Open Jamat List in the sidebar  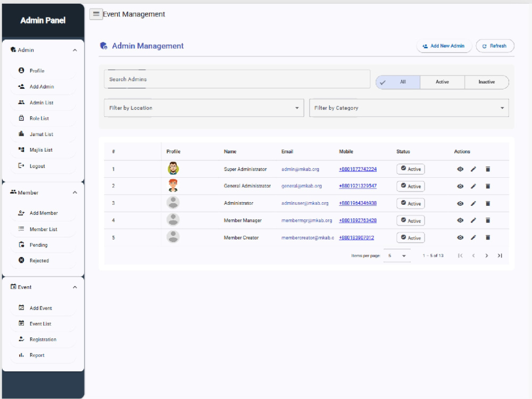pyautogui.click(x=43, y=134)
